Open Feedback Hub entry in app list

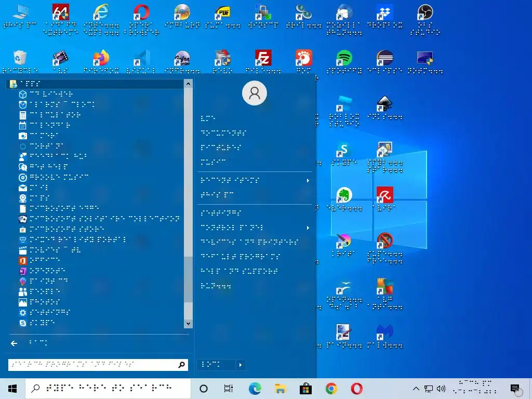coord(53,156)
